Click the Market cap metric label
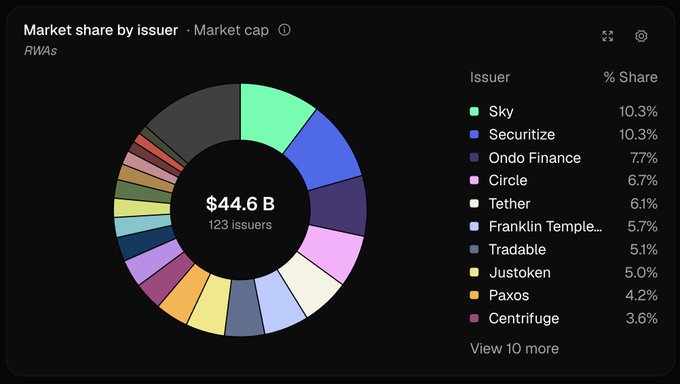Viewport: 680px width, 384px height. click(x=231, y=30)
